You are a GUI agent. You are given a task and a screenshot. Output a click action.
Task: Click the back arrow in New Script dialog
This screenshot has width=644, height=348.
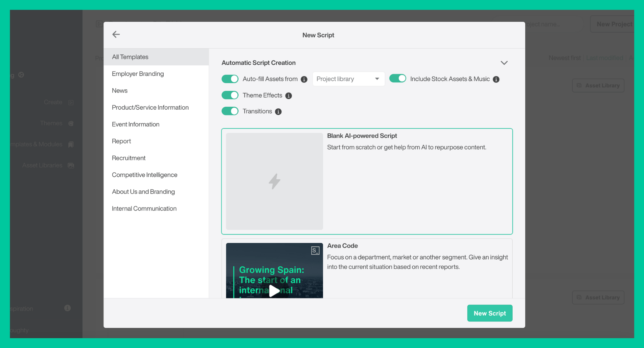click(x=116, y=34)
